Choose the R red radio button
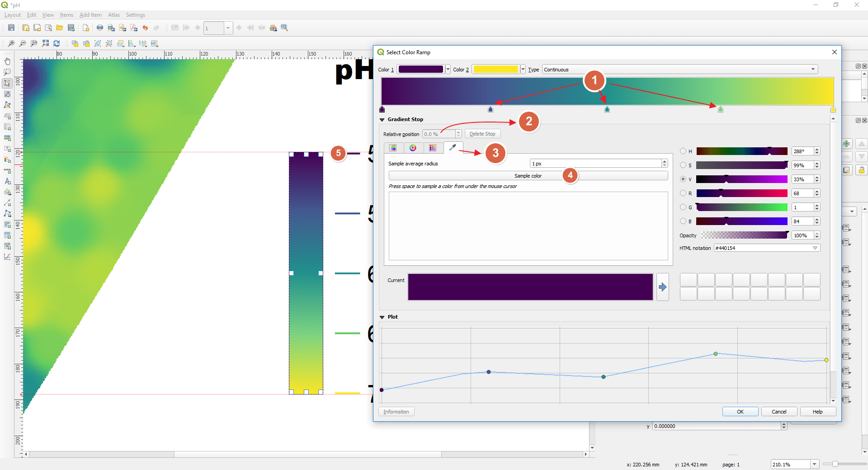 tap(683, 193)
